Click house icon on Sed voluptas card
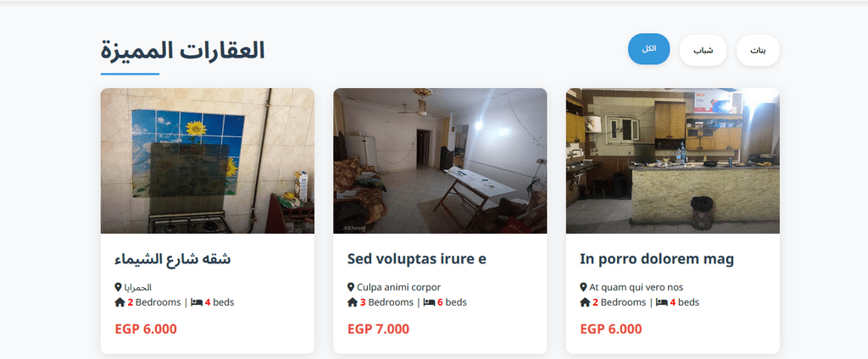Image resolution: width=868 pixels, height=359 pixels. [x=353, y=302]
